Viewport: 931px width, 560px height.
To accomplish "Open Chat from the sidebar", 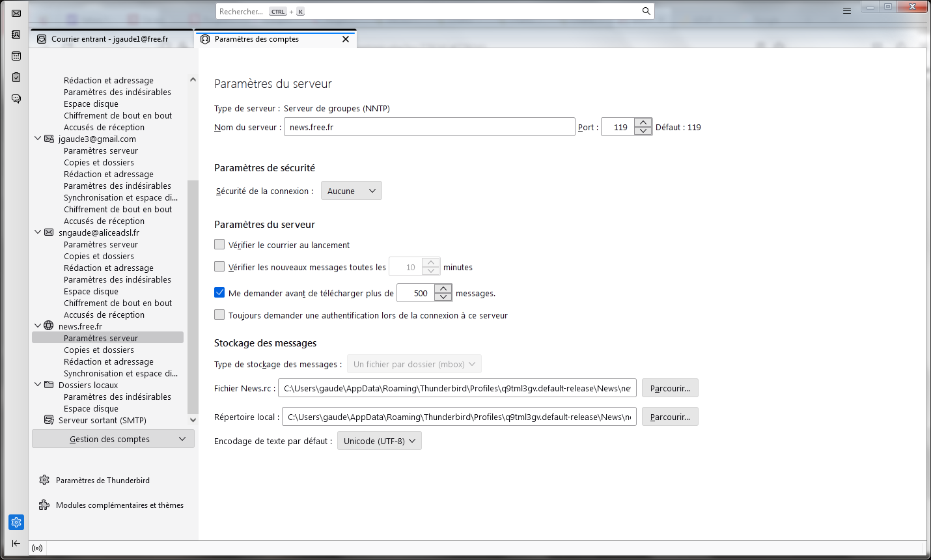I will 16,99.
